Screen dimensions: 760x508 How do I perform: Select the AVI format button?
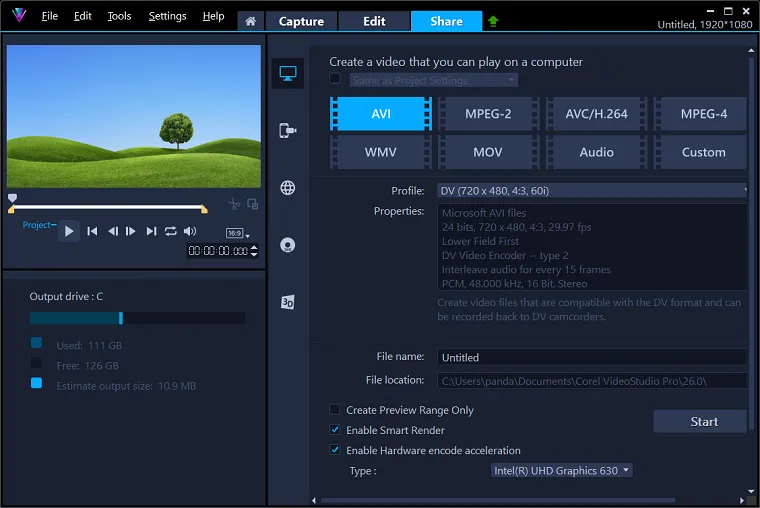click(x=381, y=114)
